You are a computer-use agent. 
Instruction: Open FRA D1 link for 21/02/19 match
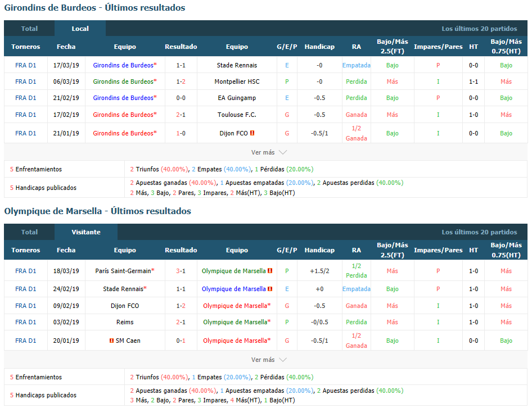[25, 98]
